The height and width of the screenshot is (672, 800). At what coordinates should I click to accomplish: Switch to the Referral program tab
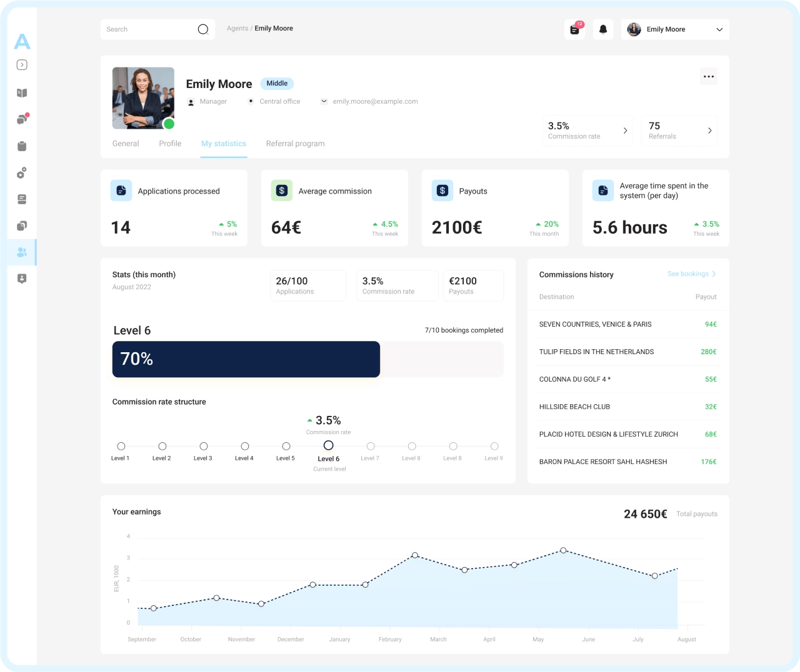(295, 144)
